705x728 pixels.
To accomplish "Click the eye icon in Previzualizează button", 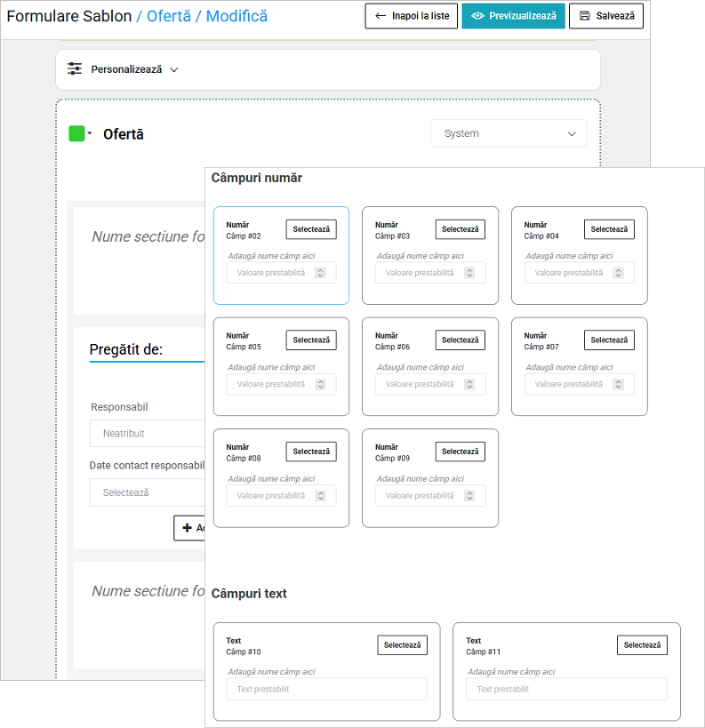I will click(x=477, y=16).
